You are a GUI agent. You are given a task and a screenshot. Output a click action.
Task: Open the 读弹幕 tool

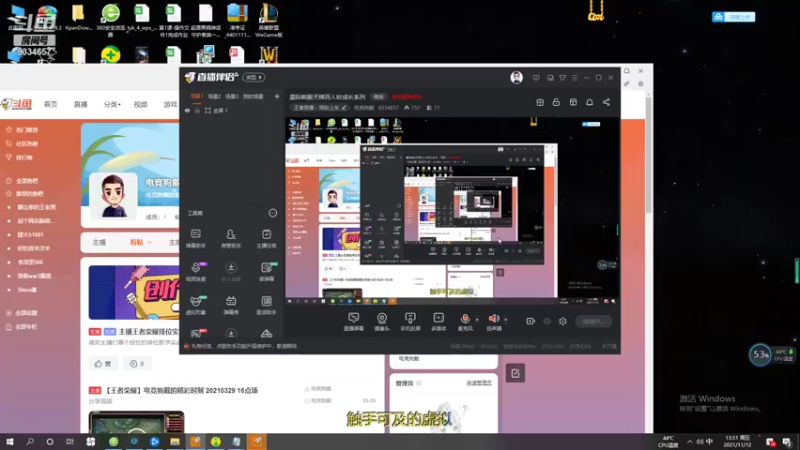(266, 271)
